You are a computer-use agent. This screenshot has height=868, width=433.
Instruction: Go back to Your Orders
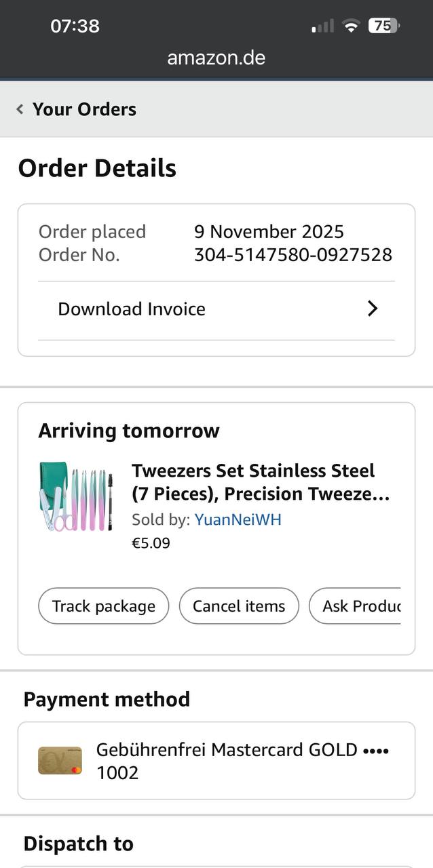[x=84, y=109]
